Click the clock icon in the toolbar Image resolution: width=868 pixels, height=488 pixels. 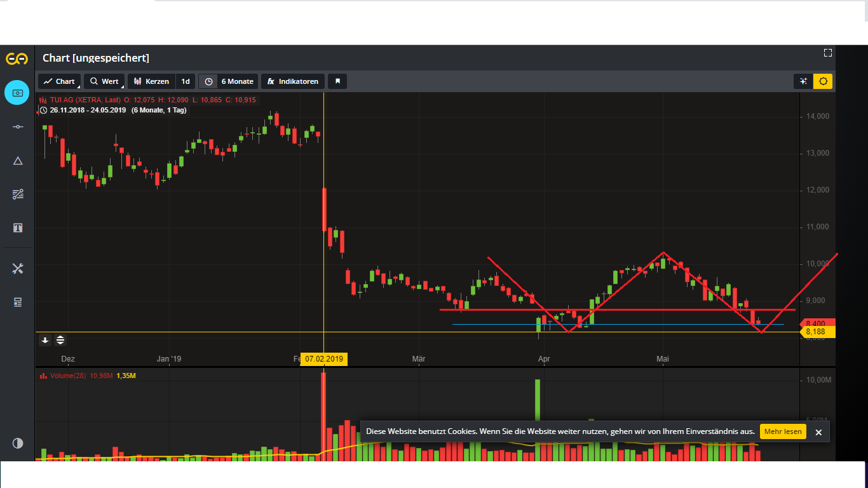pyautogui.click(x=208, y=81)
